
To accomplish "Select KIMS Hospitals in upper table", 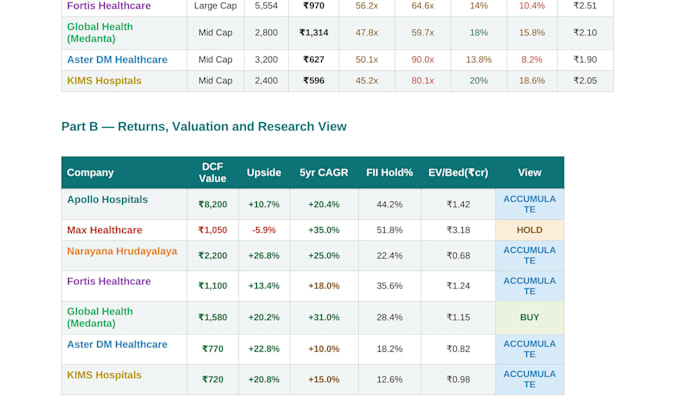I will [104, 81].
